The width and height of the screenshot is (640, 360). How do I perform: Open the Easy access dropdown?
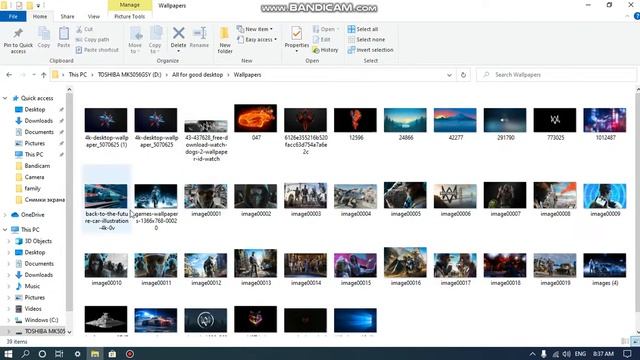click(x=257, y=40)
